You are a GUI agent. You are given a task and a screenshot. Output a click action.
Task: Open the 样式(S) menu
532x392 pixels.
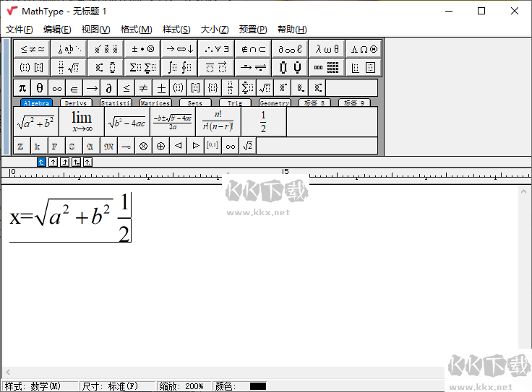pos(176,30)
